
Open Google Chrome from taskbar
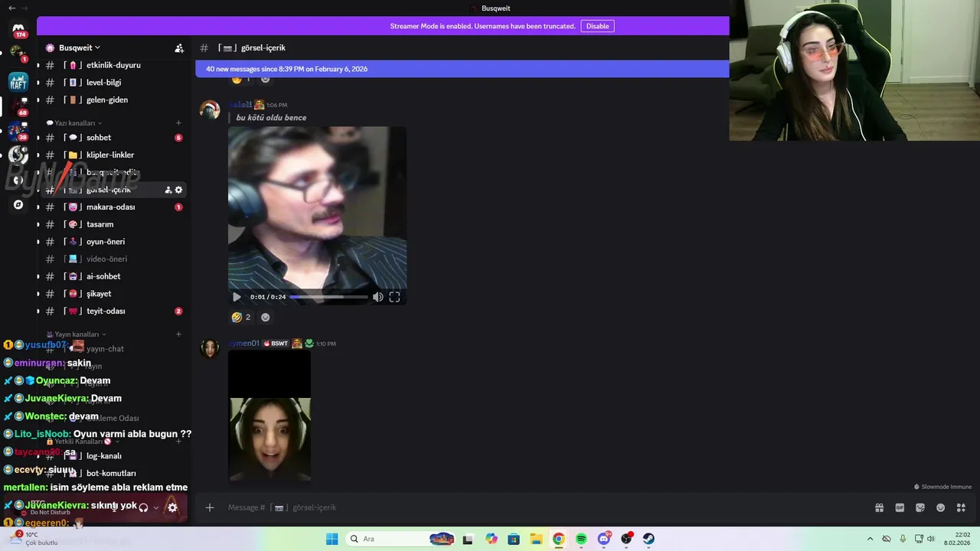coord(559,539)
